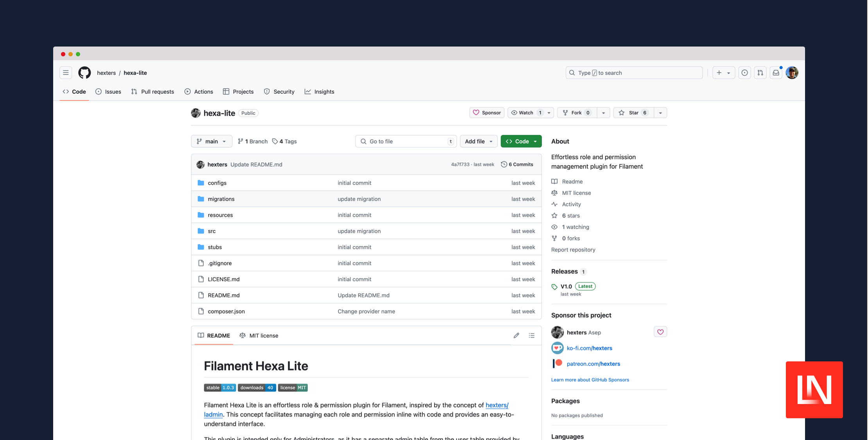
Task: Click the README.md file entry
Action: (223, 295)
